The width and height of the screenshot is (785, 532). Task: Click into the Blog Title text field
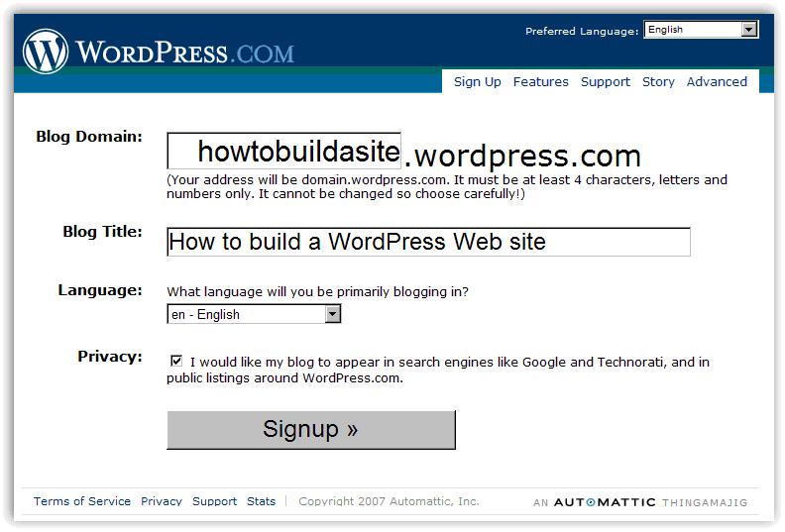click(428, 242)
